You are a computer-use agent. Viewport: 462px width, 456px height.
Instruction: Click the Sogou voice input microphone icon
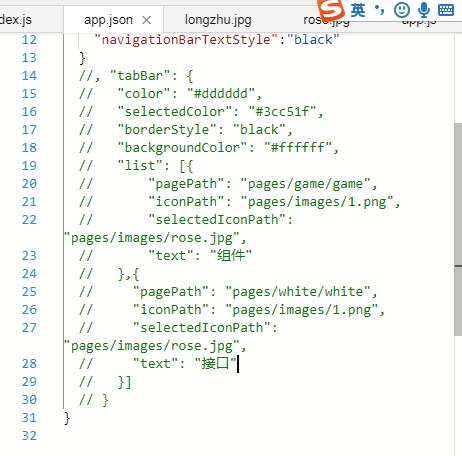[424, 10]
